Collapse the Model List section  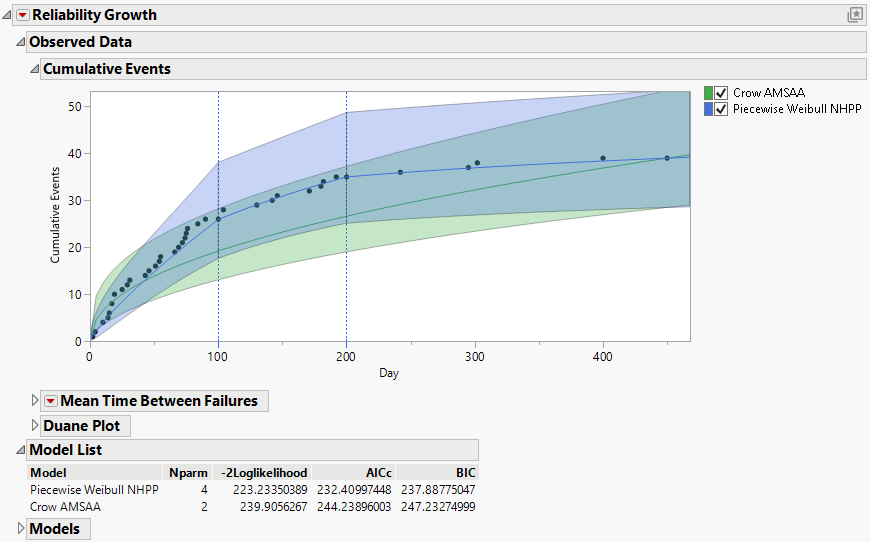(x=21, y=450)
